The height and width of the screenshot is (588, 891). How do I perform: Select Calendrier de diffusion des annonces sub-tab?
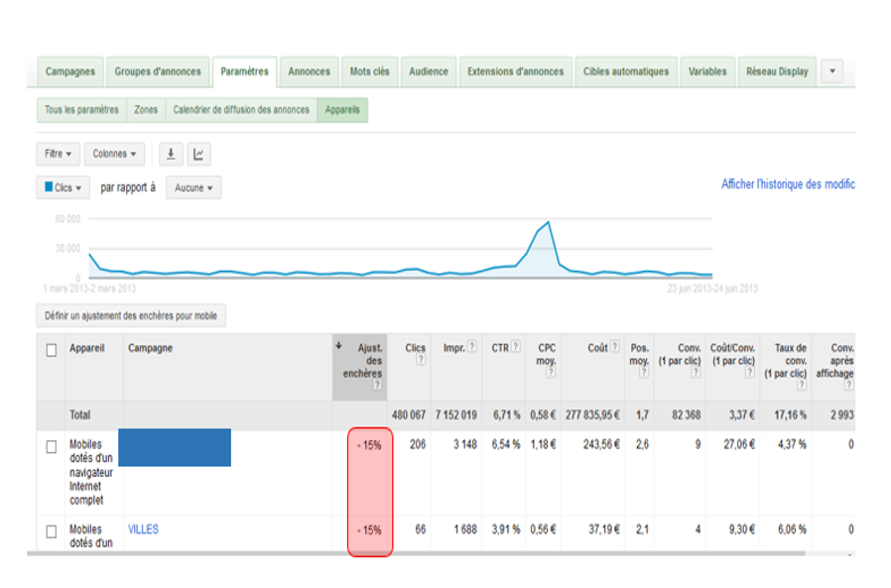(241, 110)
